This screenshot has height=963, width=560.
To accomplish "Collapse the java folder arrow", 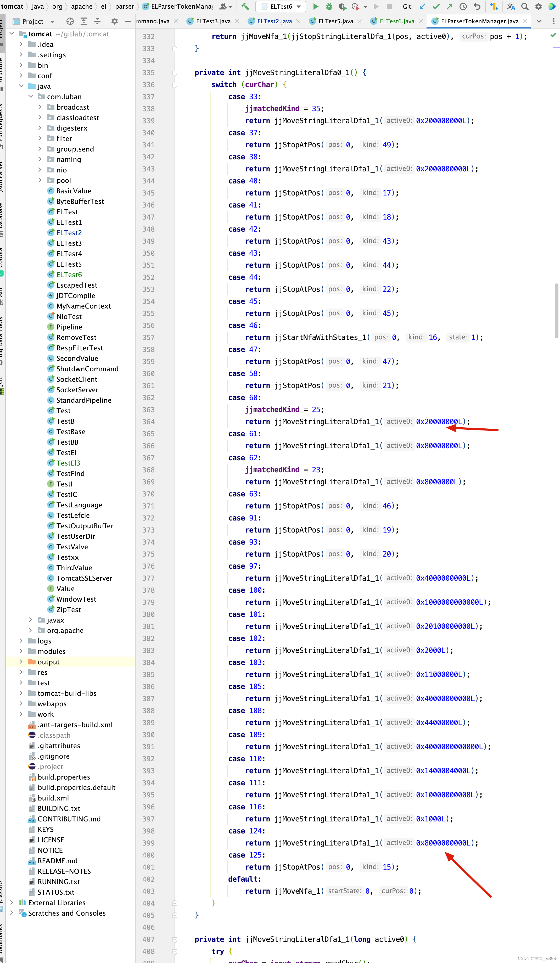I will coord(21,86).
